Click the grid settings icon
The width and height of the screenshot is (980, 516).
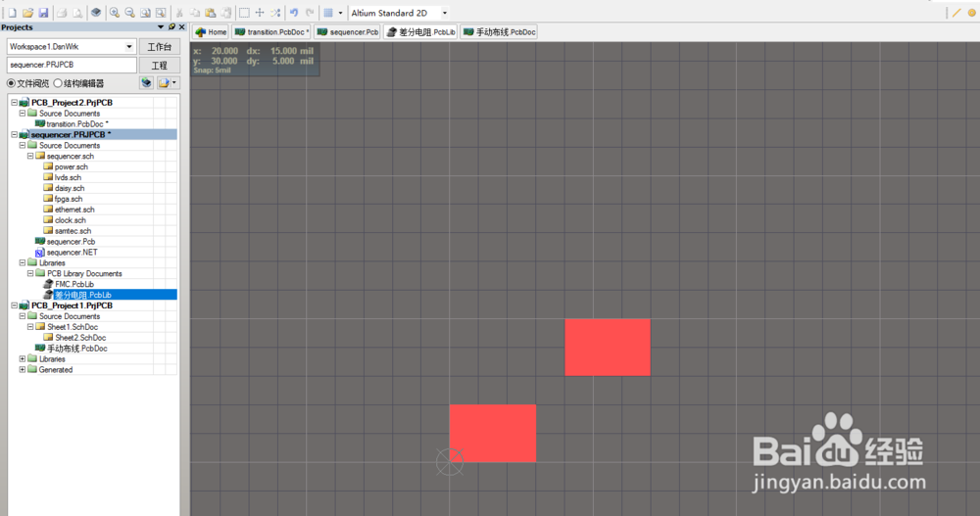tap(328, 13)
